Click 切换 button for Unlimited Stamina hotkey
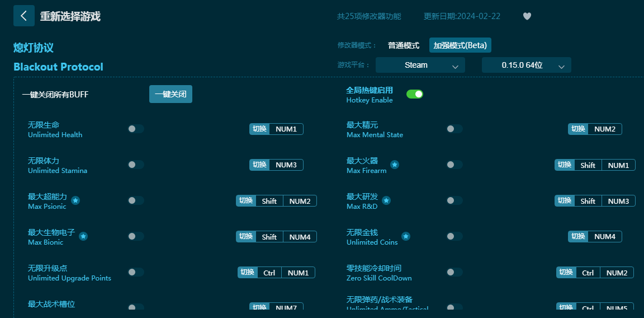Screen dimensions: 644x318 coord(259,165)
